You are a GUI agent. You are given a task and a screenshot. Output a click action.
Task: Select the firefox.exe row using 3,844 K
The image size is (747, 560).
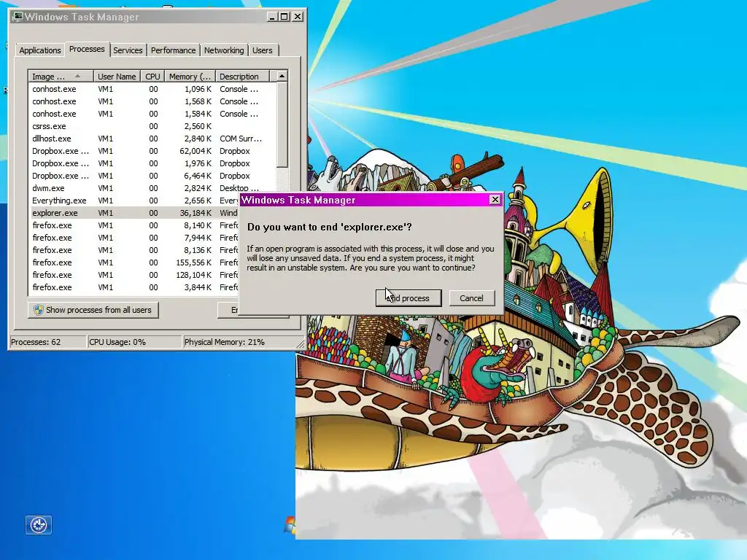(134, 287)
